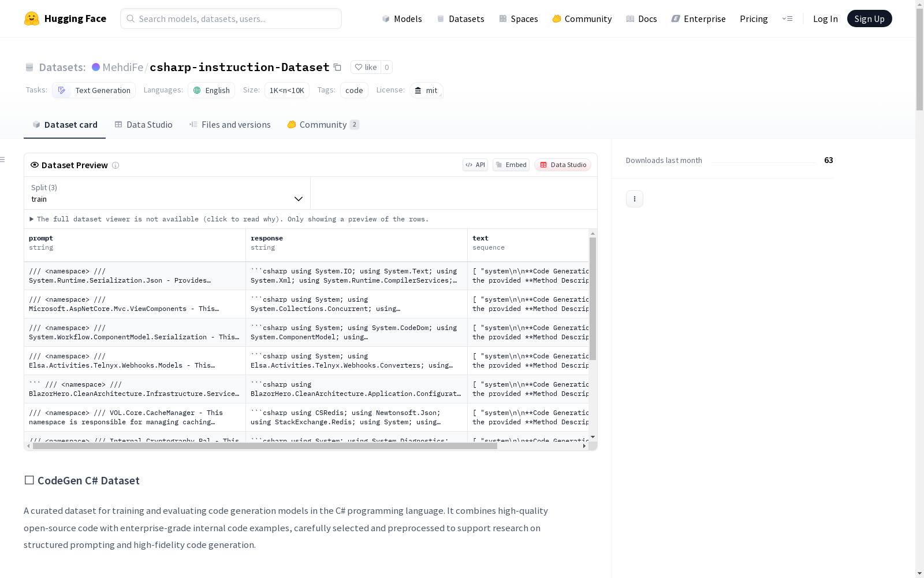
Task: Select the BlazorHero.CleanArchitecture.Infrastructure prompt cell
Action: pos(135,389)
